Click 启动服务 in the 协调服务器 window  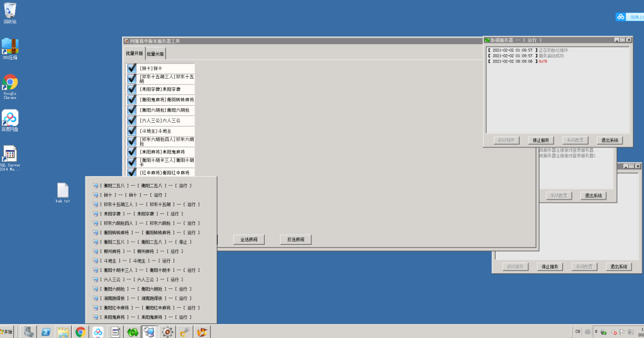pos(506,140)
